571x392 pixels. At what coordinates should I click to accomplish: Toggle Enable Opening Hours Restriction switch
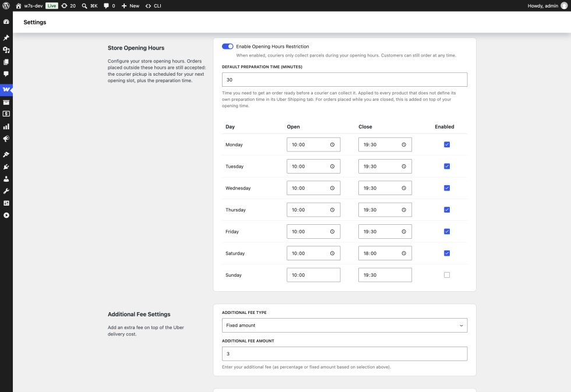point(228,46)
